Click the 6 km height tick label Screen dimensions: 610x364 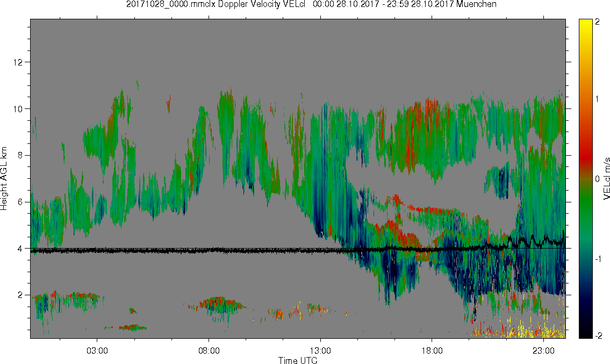coord(20,202)
